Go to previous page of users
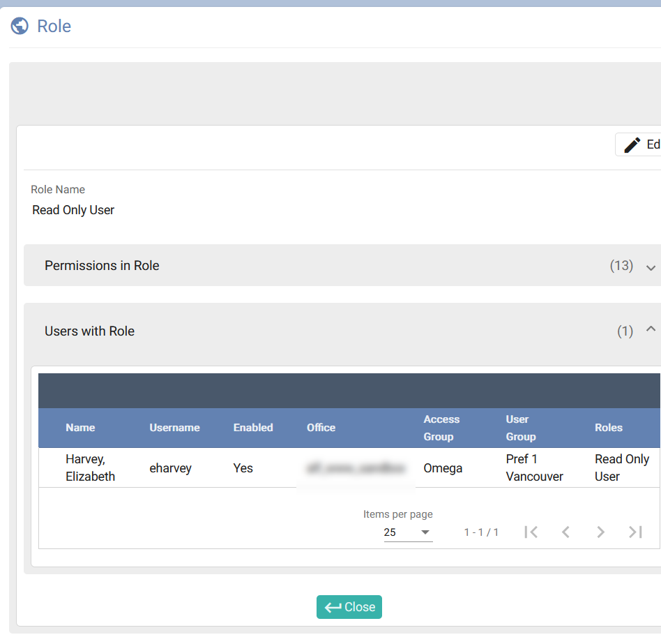Viewport: 661px width, 644px height. [x=565, y=532]
